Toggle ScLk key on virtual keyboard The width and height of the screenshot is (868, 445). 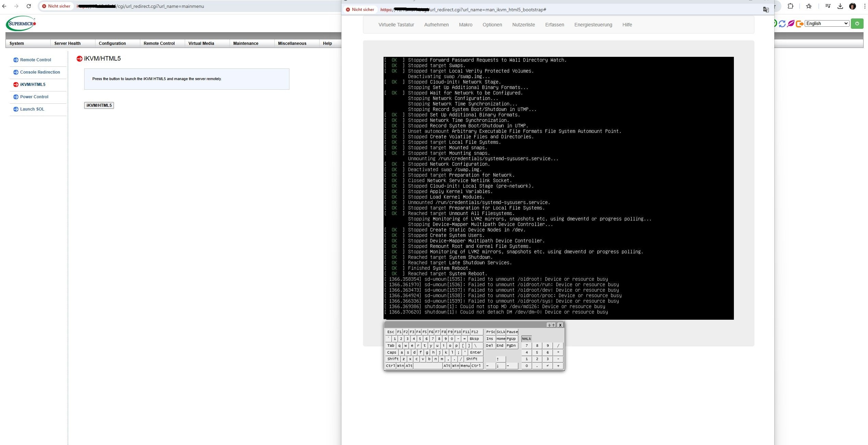501,332
